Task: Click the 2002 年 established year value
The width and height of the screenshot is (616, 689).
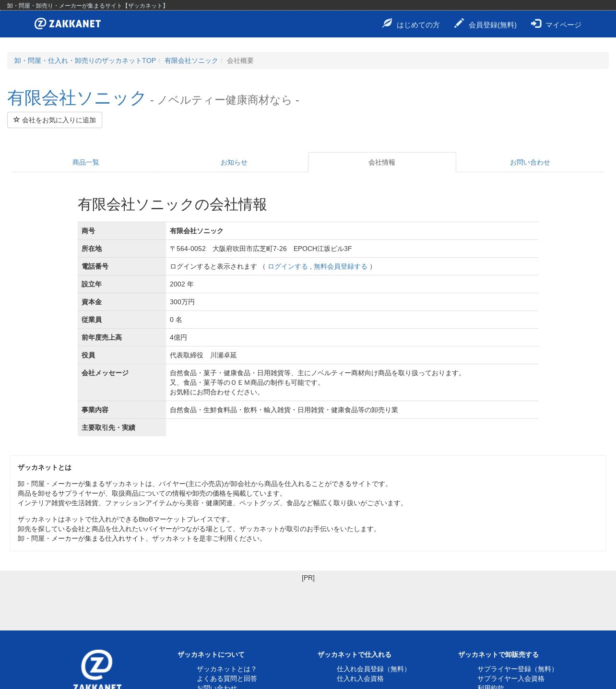Action: click(x=182, y=284)
